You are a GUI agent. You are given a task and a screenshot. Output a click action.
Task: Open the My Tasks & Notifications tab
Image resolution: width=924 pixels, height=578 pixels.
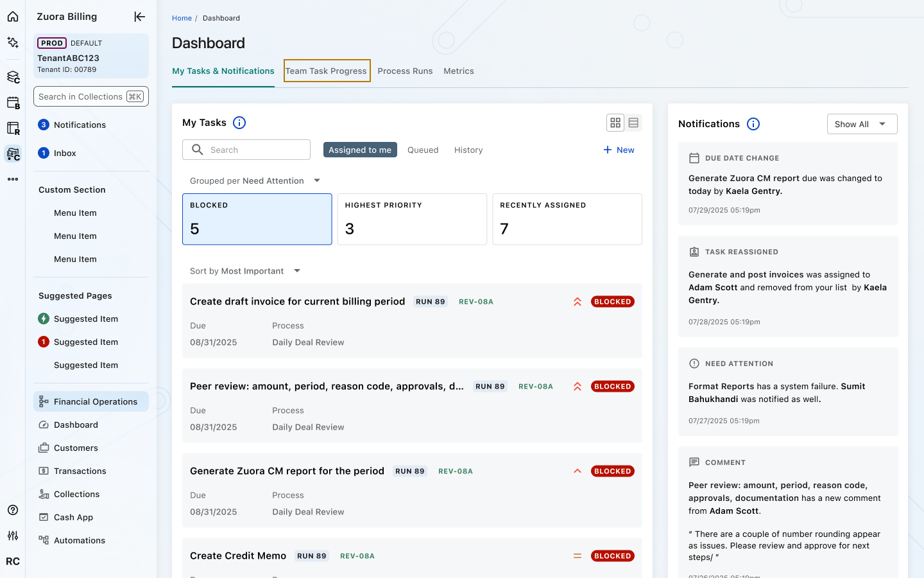pyautogui.click(x=223, y=71)
